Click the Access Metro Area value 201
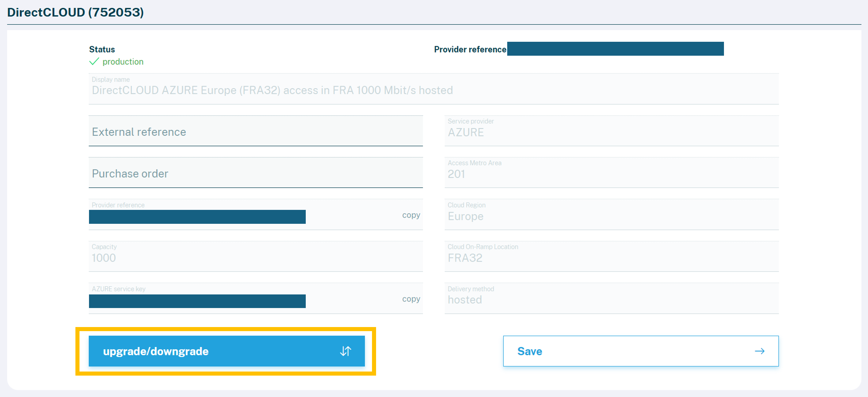The width and height of the screenshot is (868, 397). pyautogui.click(x=456, y=174)
